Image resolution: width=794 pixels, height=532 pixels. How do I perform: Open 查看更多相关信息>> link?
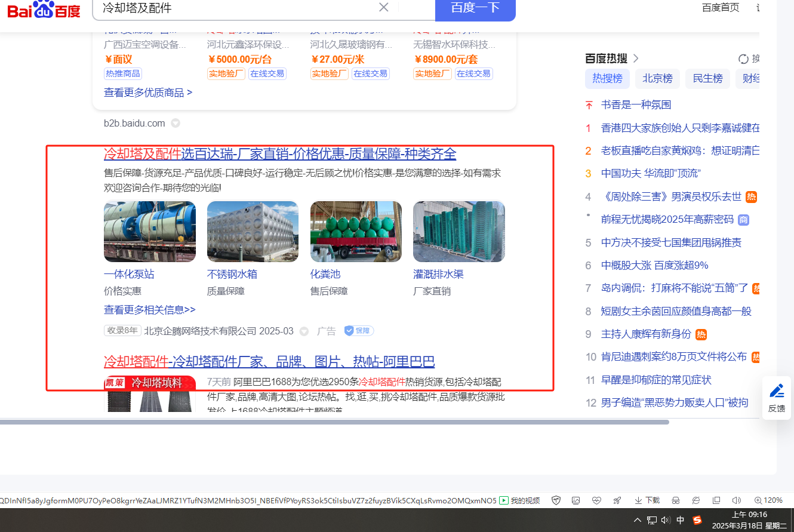[150, 310]
